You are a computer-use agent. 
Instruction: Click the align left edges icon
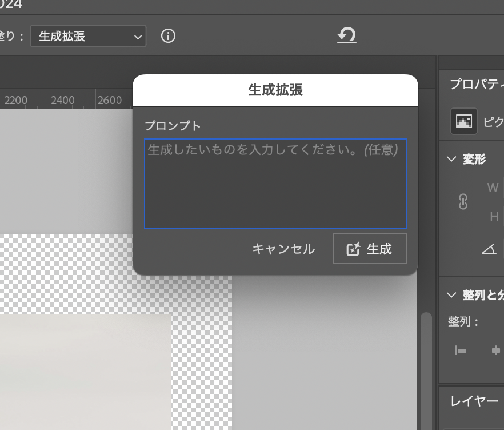tap(461, 351)
